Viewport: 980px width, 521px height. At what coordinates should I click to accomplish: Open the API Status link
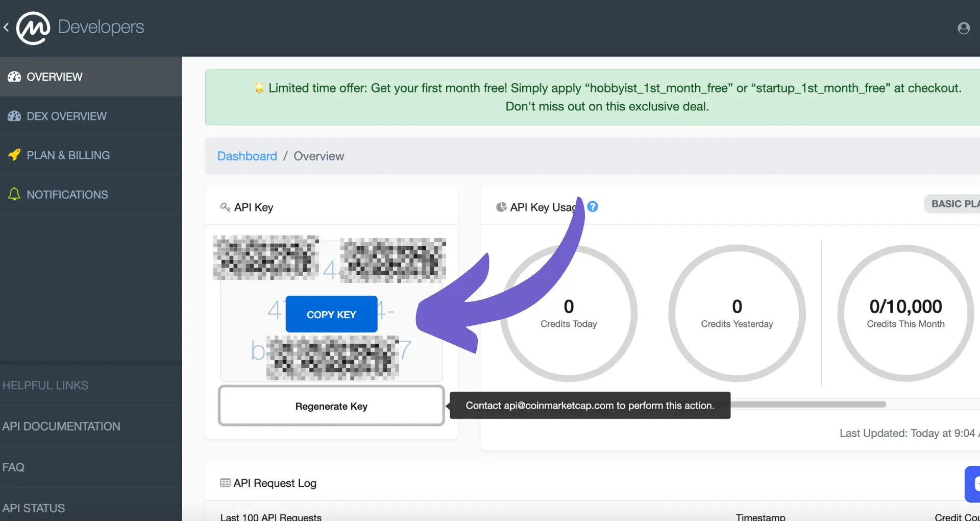click(x=34, y=508)
